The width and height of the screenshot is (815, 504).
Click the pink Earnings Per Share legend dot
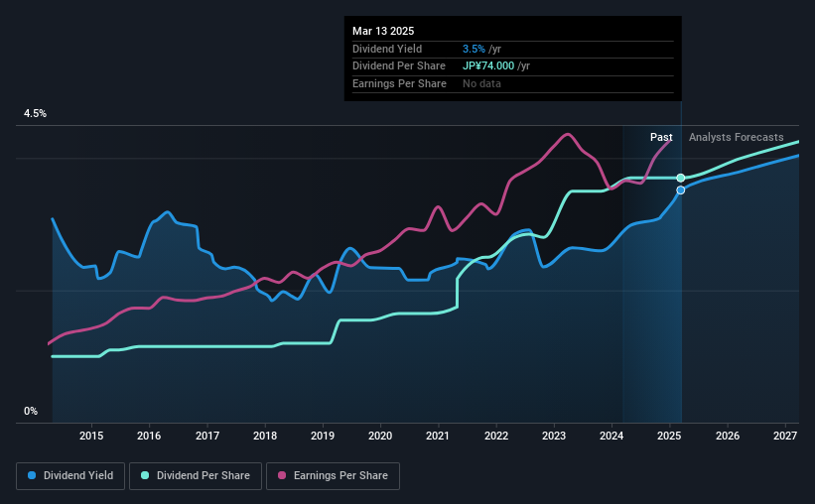click(282, 475)
